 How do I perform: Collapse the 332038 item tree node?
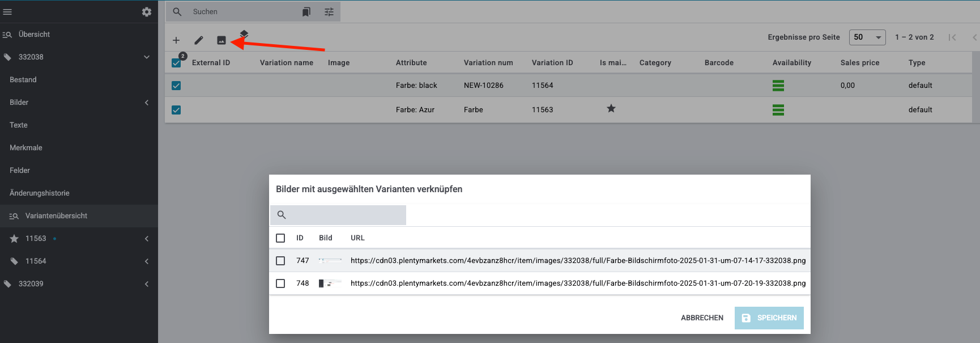pos(147,57)
